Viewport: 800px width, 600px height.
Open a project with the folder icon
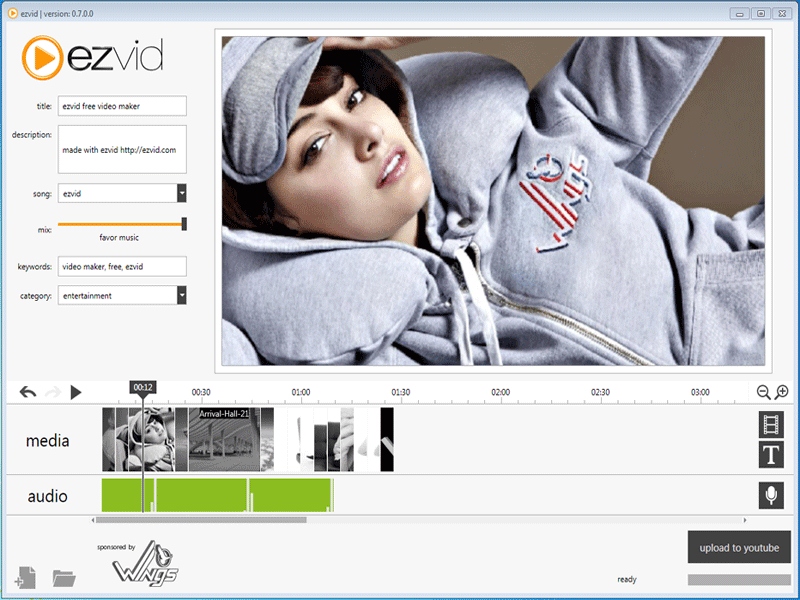[x=64, y=577]
